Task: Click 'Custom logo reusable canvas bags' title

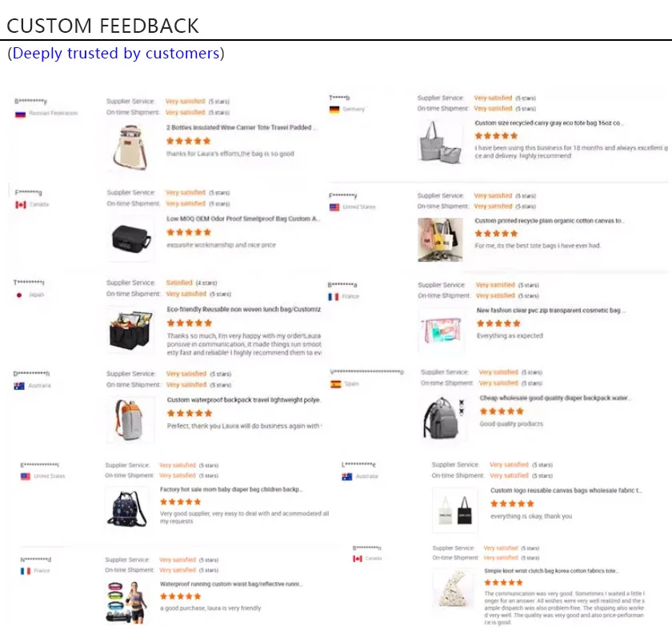Action: [566, 491]
